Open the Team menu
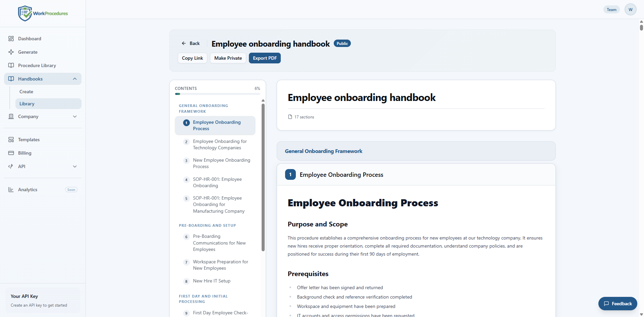The width and height of the screenshot is (644, 317). pos(611,9)
